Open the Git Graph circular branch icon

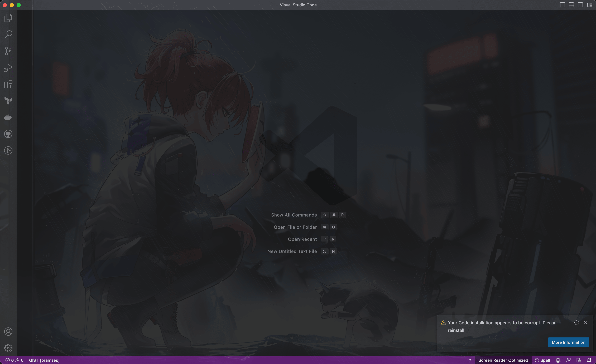[8, 151]
